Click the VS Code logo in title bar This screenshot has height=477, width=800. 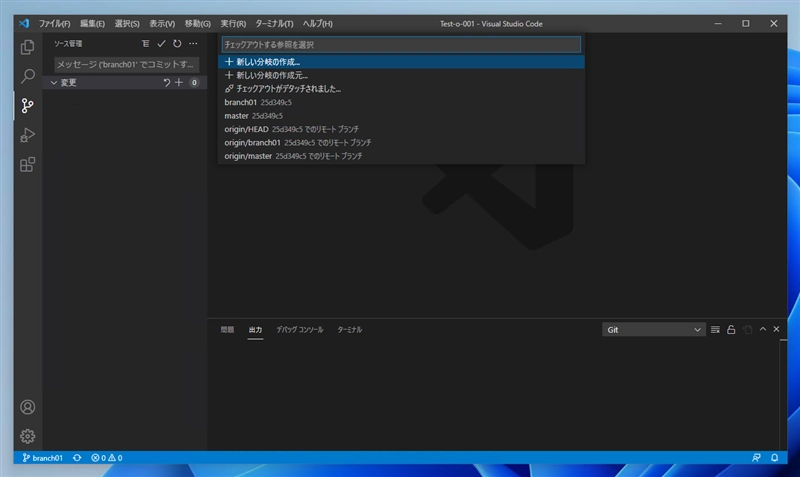[x=24, y=23]
